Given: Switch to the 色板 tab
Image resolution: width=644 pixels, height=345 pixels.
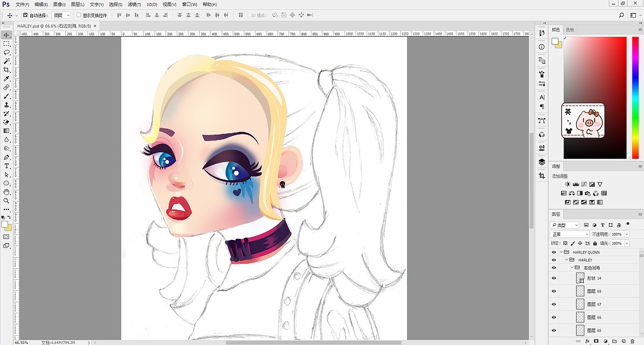Looking at the screenshot, I should coord(570,30).
